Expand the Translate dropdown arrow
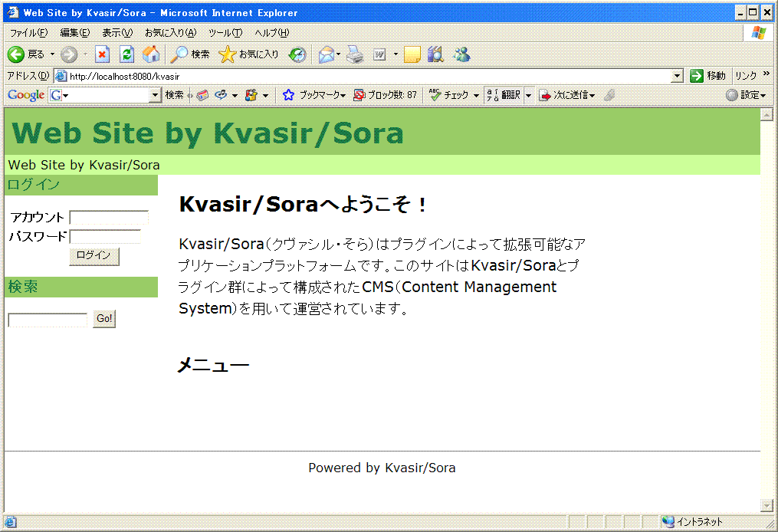This screenshot has height=532, width=778. [x=528, y=95]
